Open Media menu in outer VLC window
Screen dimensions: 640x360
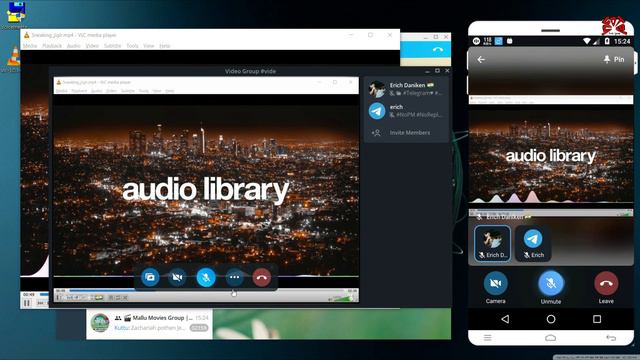(x=30, y=46)
